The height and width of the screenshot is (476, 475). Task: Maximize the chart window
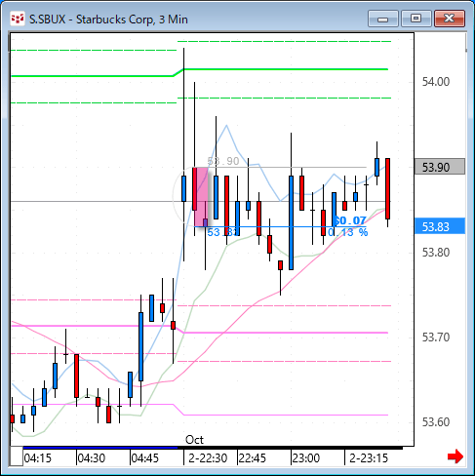point(416,19)
